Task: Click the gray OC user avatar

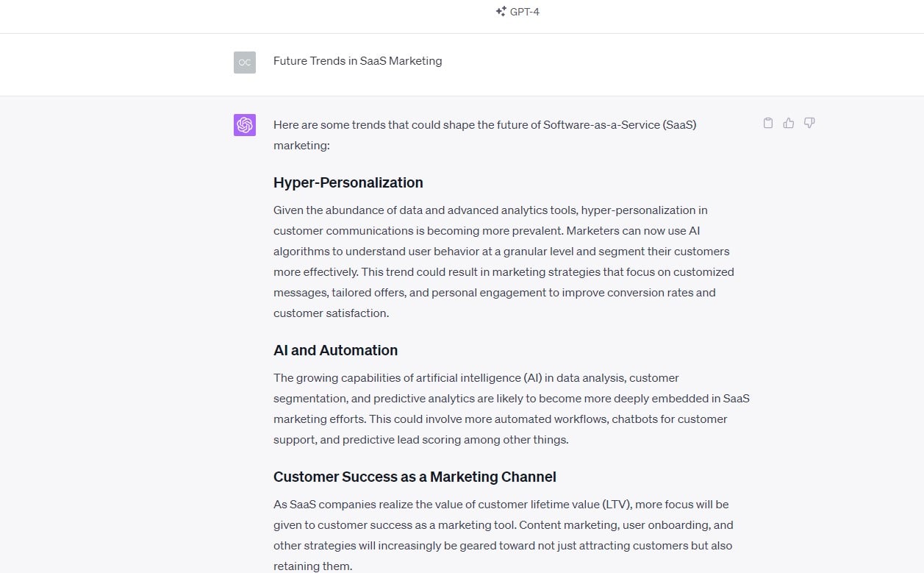Action: pyautogui.click(x=244, y=63)
